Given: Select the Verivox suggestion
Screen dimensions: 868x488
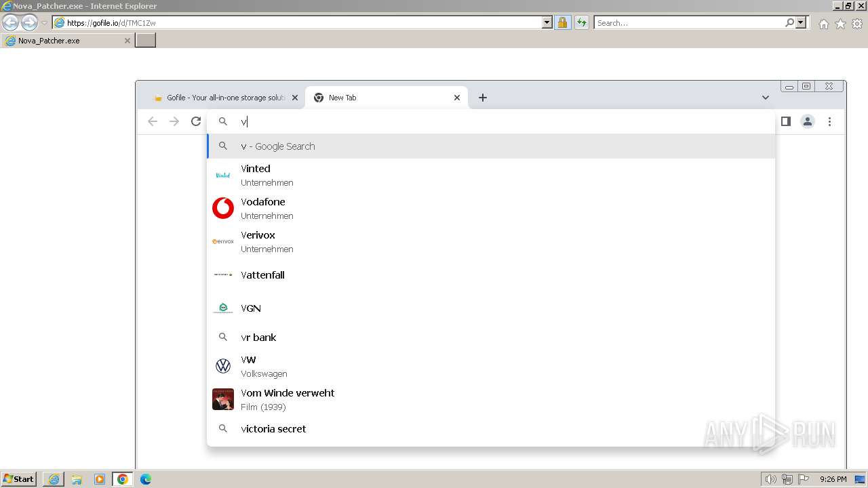Looking at the screenshot, I should click(491, 241).
